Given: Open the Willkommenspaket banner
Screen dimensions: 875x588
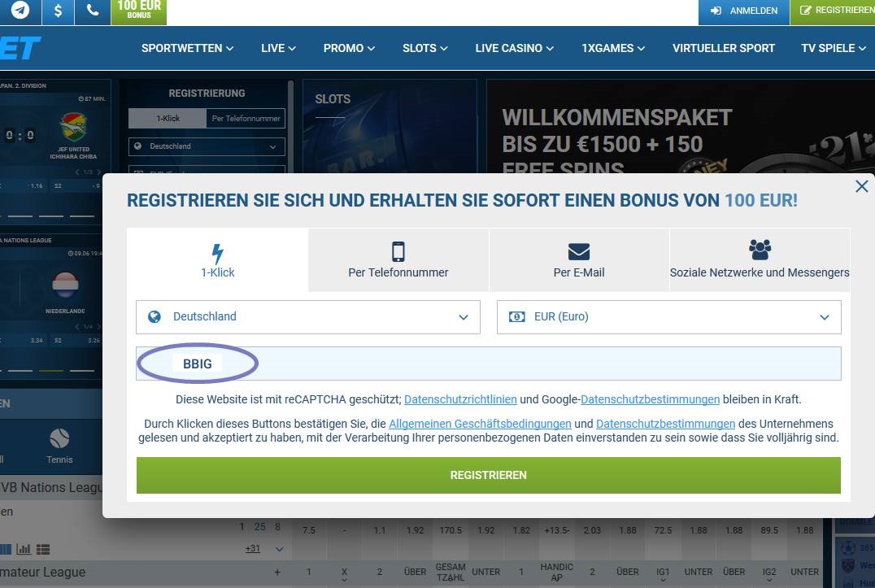Looking at the screenshot, I should coord(681,126).
